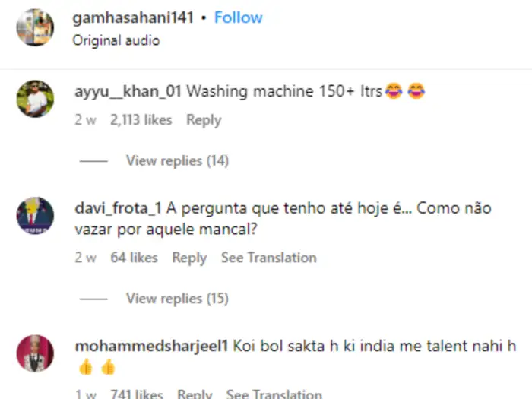This screenshot has height=399, width=532.
Task: See Translation of Portuguese comment
Action: click(269, 258)
